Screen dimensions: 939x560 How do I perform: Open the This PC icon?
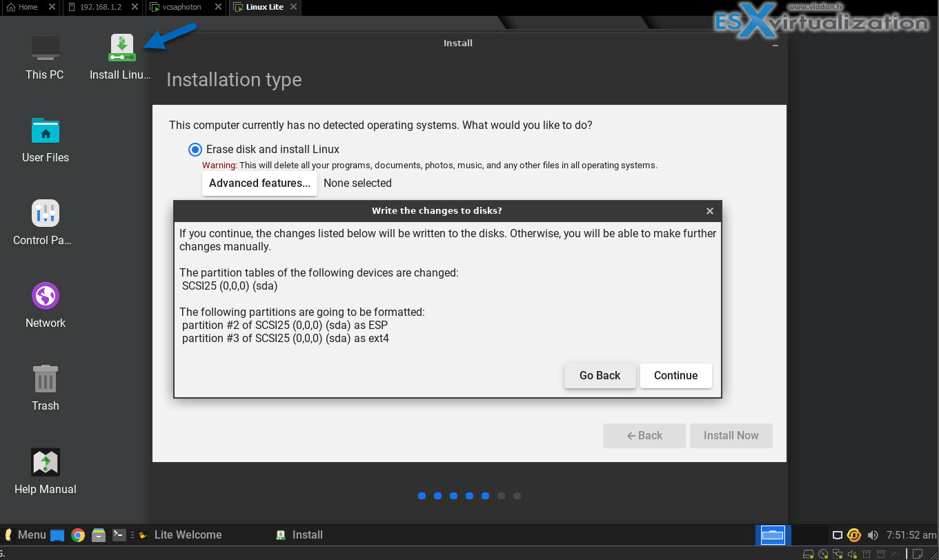point(45,47)
